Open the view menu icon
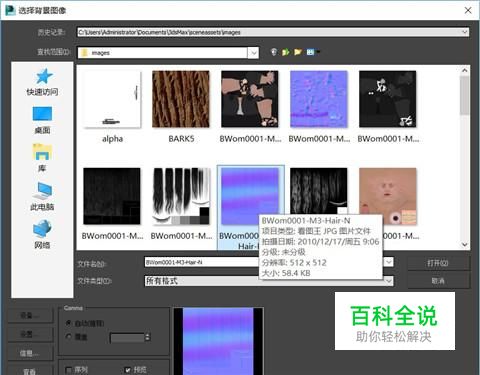This screenshot has width=480, height=375. (312, 52)
